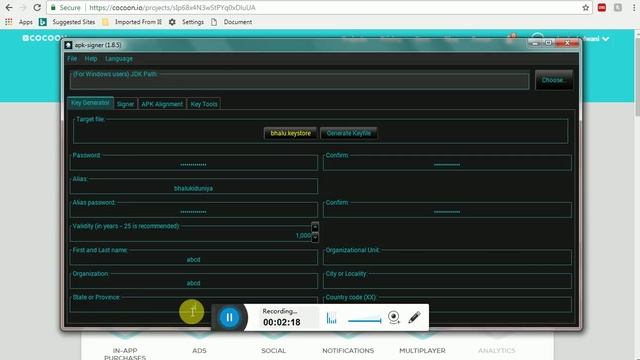The width and height of the screenshot is (640, 360).
Task: Click the Confirm field beside Alias password
Action: click(x=447, y=211)
